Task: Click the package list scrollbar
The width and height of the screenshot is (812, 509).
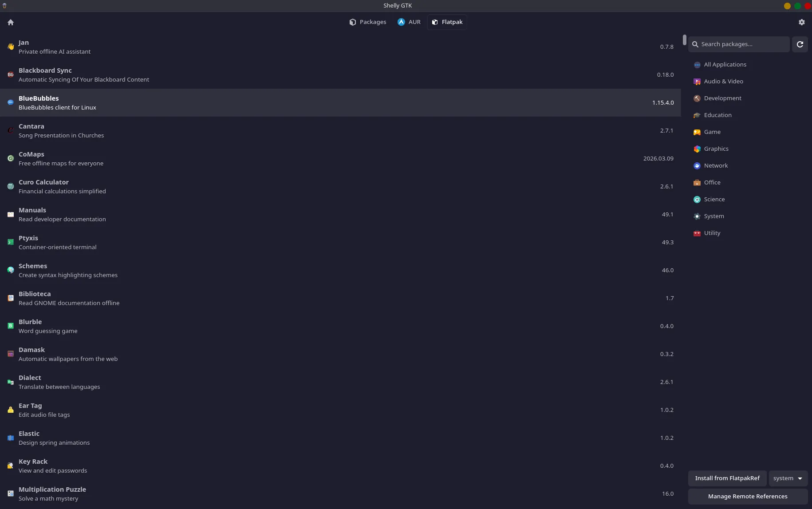Action: coord(685,40)
